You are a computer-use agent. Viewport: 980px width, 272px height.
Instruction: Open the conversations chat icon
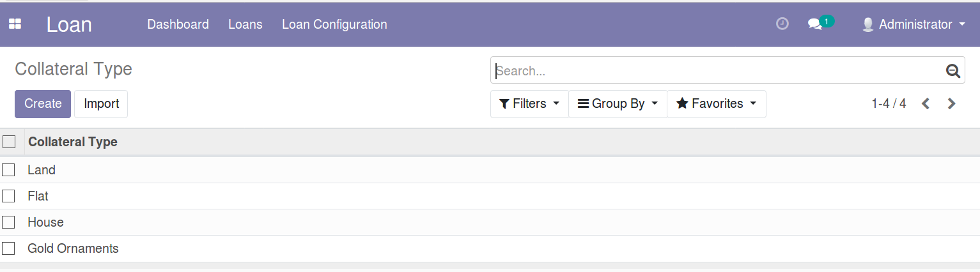point(814,24)
